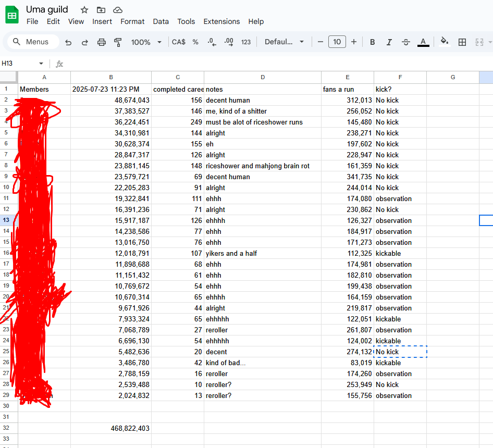
Task: Toggle strikethrough formatting
Action: 406,42
